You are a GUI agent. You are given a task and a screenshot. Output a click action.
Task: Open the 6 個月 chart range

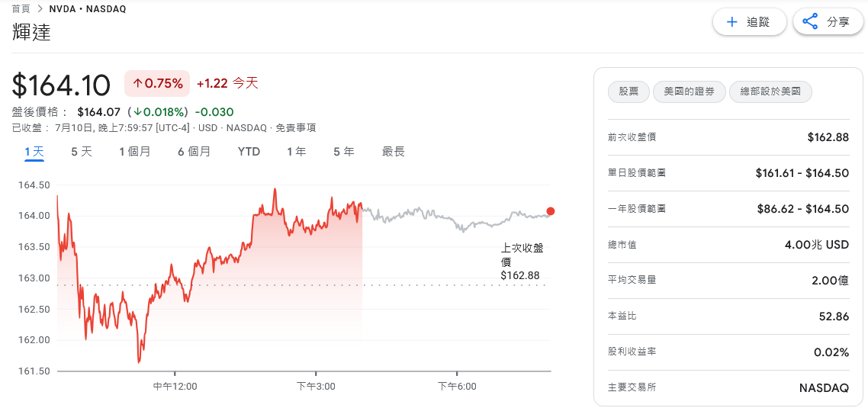click(x=194, y=152)
